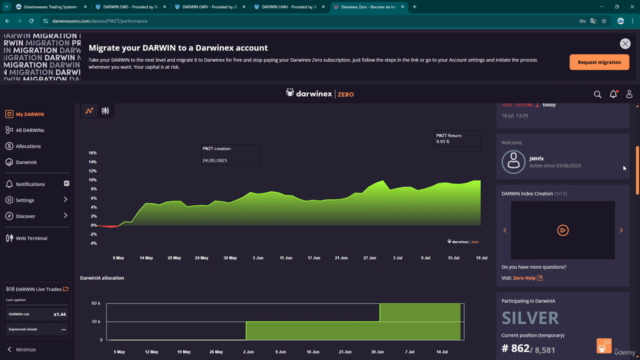Go to next video with right arrow
This screenshot has height=360, width=640.
(x=621, y=230)
